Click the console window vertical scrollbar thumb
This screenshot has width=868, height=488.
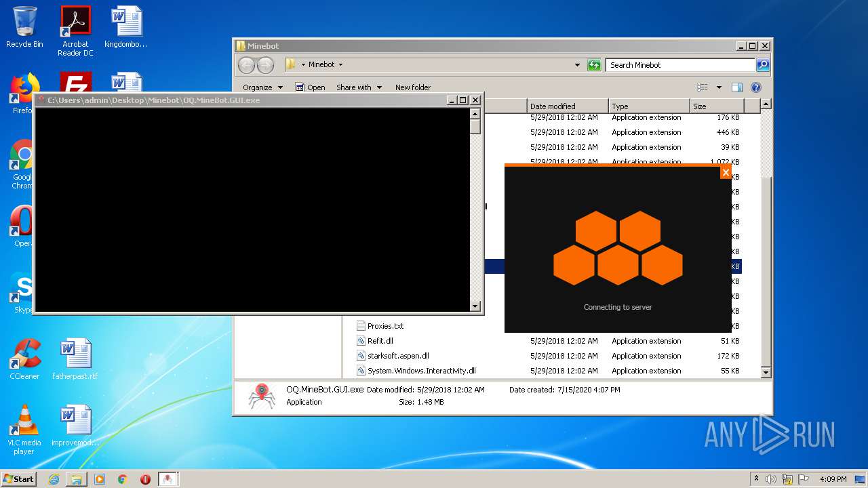[x=475, y=126]
